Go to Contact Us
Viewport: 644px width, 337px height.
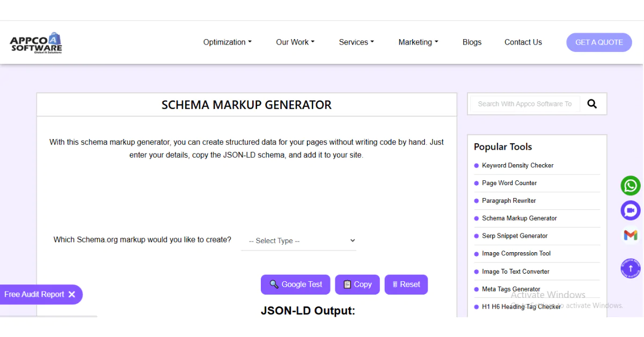tap(523, 42)
